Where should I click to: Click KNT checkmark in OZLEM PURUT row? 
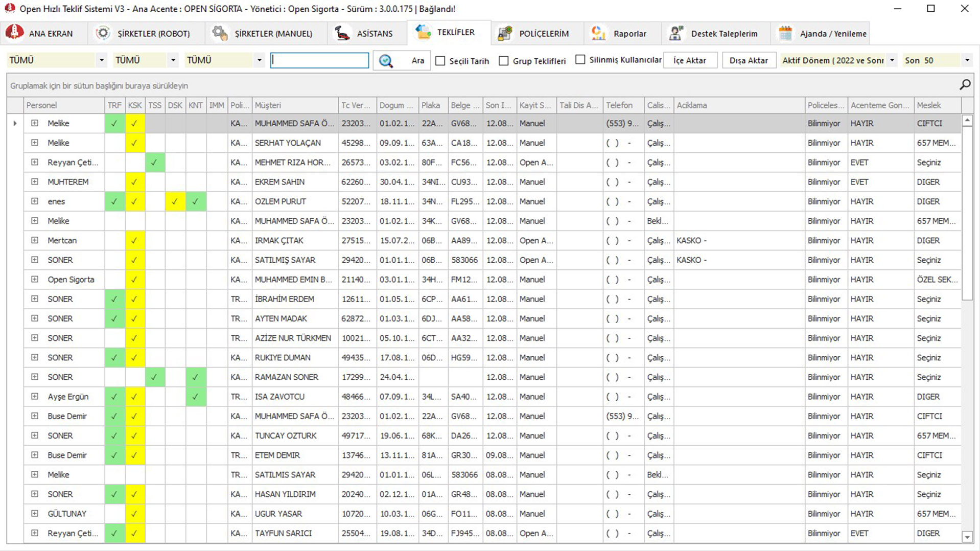click(x=196, y=201)
